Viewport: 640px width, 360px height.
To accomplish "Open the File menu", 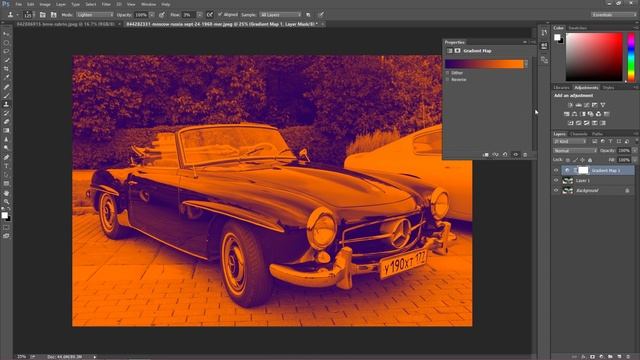I will click(18, 4).
